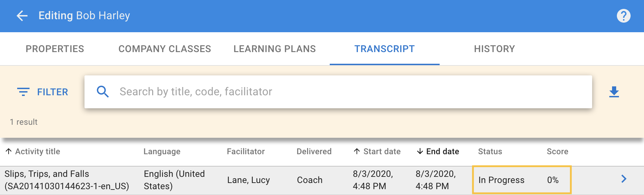This screenshot has height=195, width=644.
Task: Click the Activity title sort arrow
Action: coord(9,151)
